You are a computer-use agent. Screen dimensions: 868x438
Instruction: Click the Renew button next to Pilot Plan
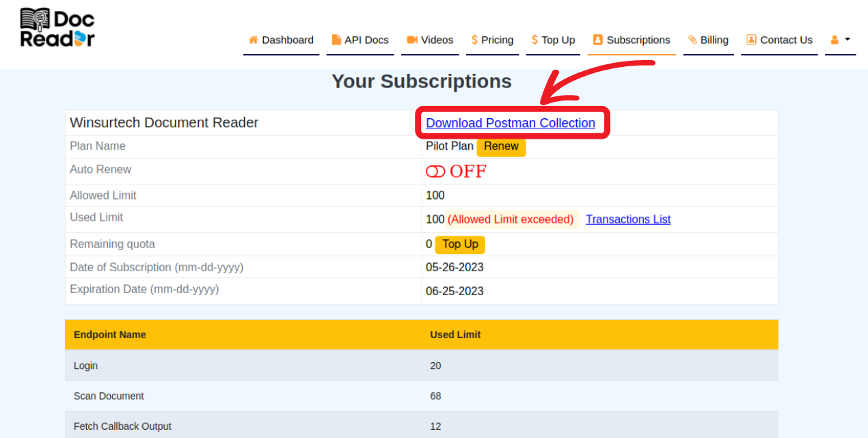click(501, 146)
